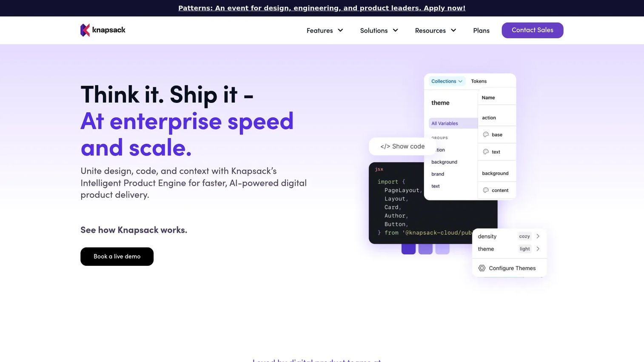Switch to the Tokens tab
This screenshot has width=644, height=362.
(x=479, y=81)
